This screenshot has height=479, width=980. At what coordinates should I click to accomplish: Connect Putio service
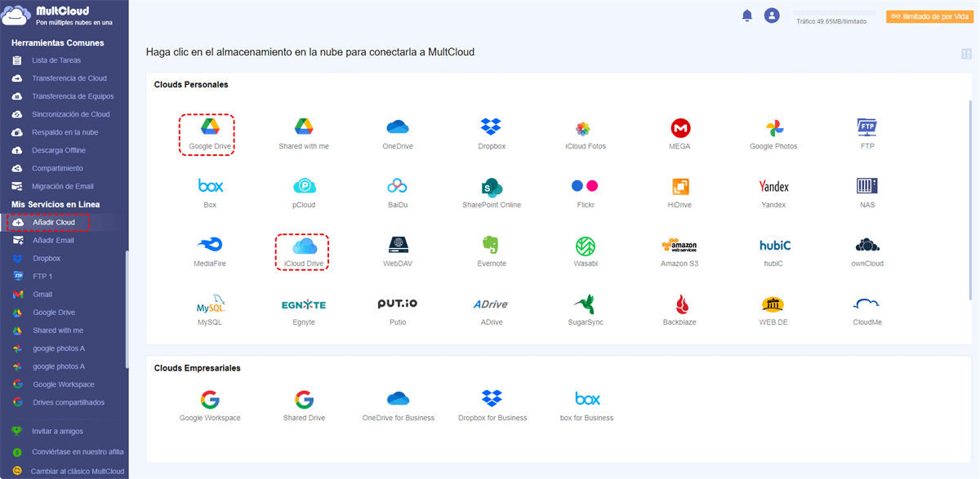pos(398,311)
